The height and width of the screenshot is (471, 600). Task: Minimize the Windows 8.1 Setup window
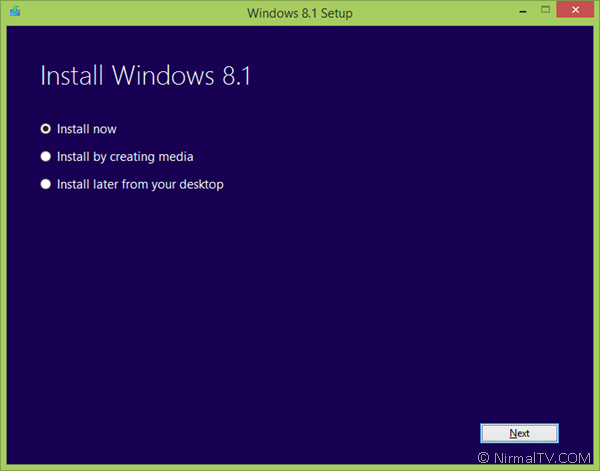coord(523,10)
